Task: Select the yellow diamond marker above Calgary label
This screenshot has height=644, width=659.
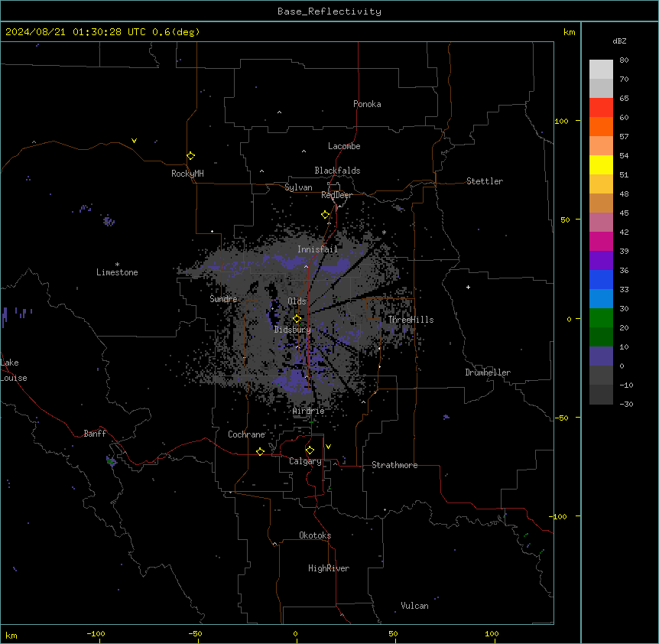Action: point(310,450)
